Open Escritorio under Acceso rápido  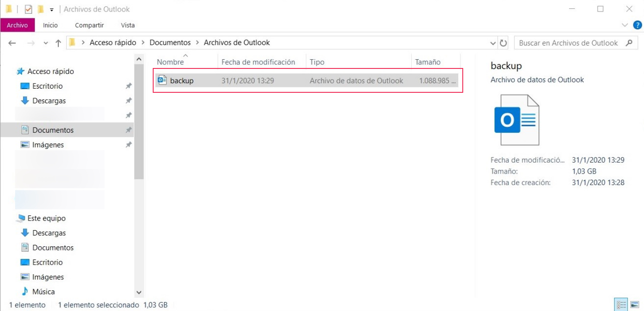pos(47,86)
